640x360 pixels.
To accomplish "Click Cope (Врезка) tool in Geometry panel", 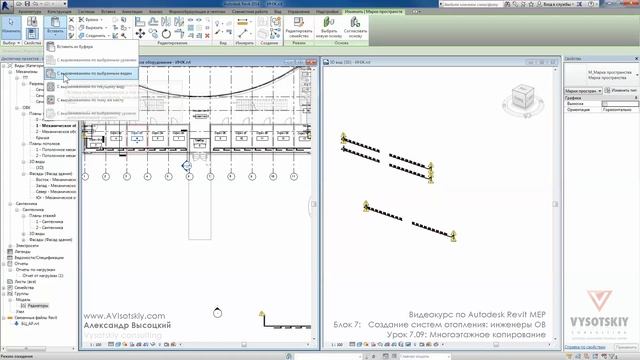I will [91, 20].
